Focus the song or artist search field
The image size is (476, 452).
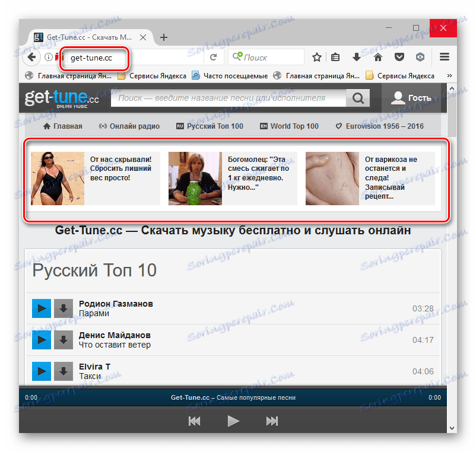(229, 98)
